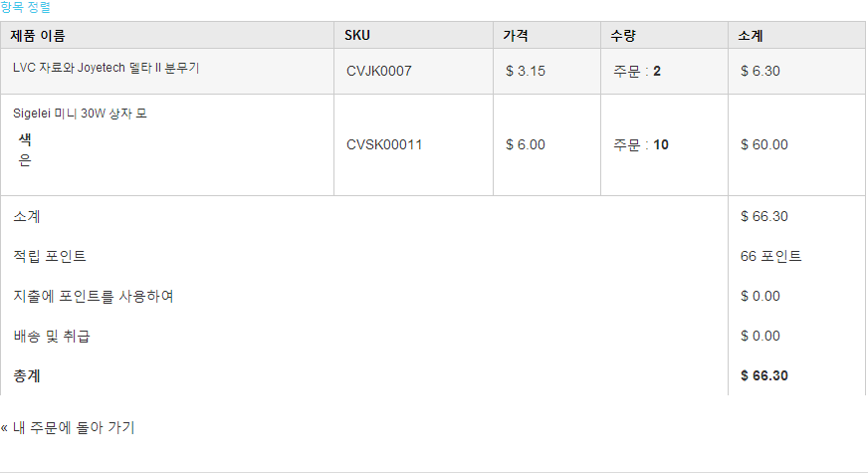Click the 가격 column header
The image size is (868, 473).
click(x=516, y=36)
